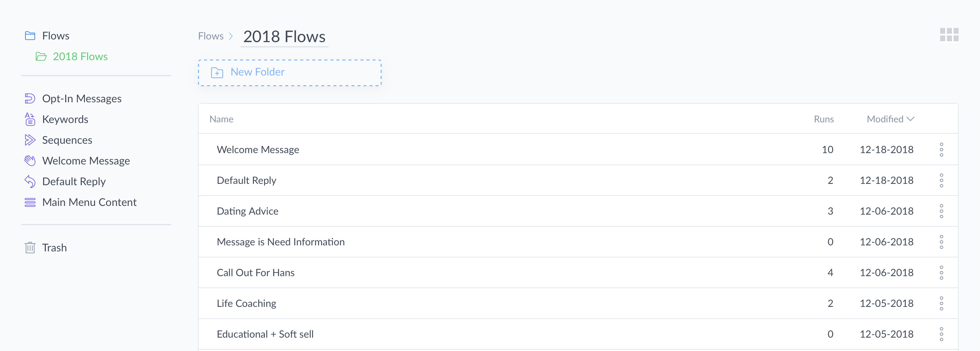The height and width of the screenshot is (351, 980).
Task: Open Message is Need Information flow
Action: click(x=281, y=242)
